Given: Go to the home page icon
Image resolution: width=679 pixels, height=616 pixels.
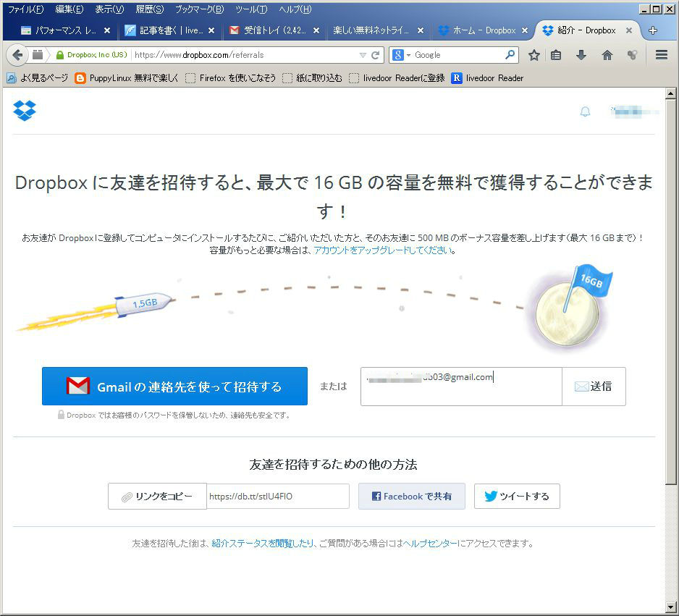Looking at the screenshot, I should coord(607,55).
